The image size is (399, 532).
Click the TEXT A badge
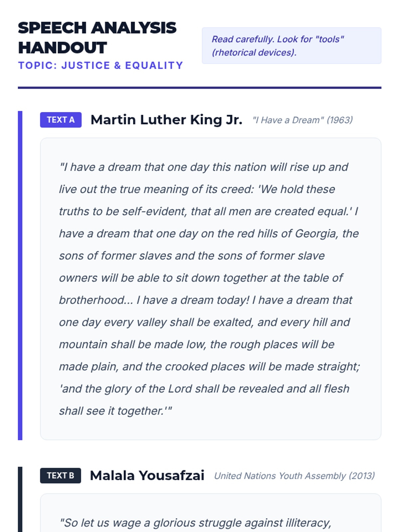(x=61, y=120)
